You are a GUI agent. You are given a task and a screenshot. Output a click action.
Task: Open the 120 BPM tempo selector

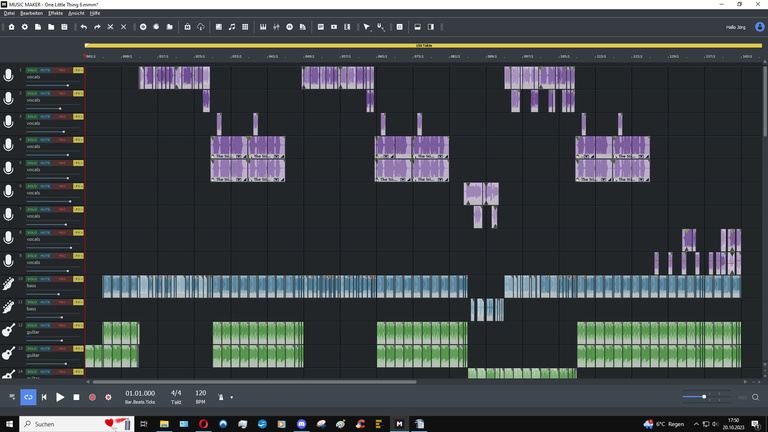pyautogui.click(x=201, y=393)
